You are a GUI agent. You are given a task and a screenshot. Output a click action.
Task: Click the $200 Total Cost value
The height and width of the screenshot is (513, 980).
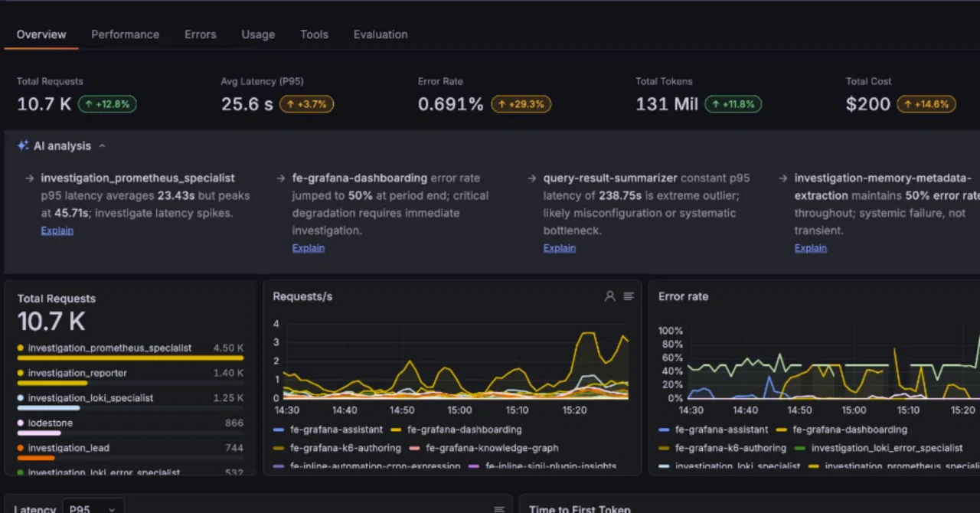868,104
